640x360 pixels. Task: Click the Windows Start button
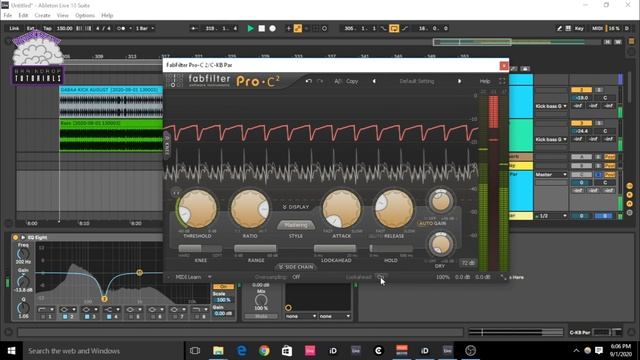(11, 351)
